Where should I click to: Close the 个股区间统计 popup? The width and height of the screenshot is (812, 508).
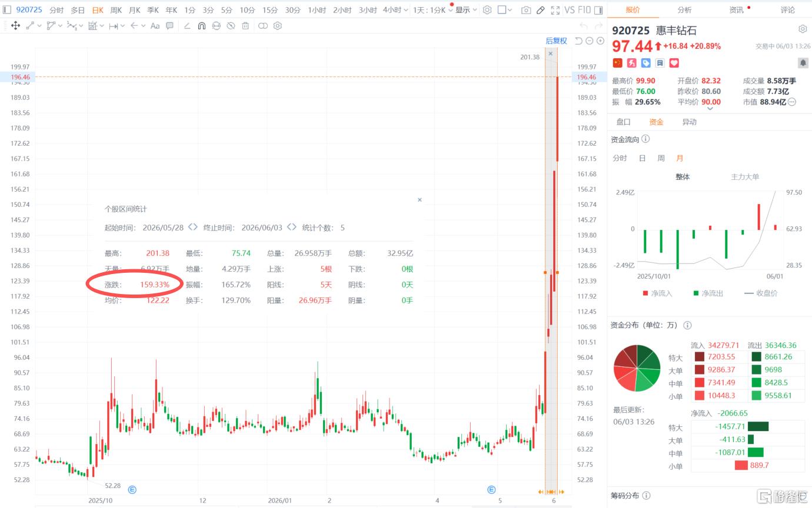[420, 200]
